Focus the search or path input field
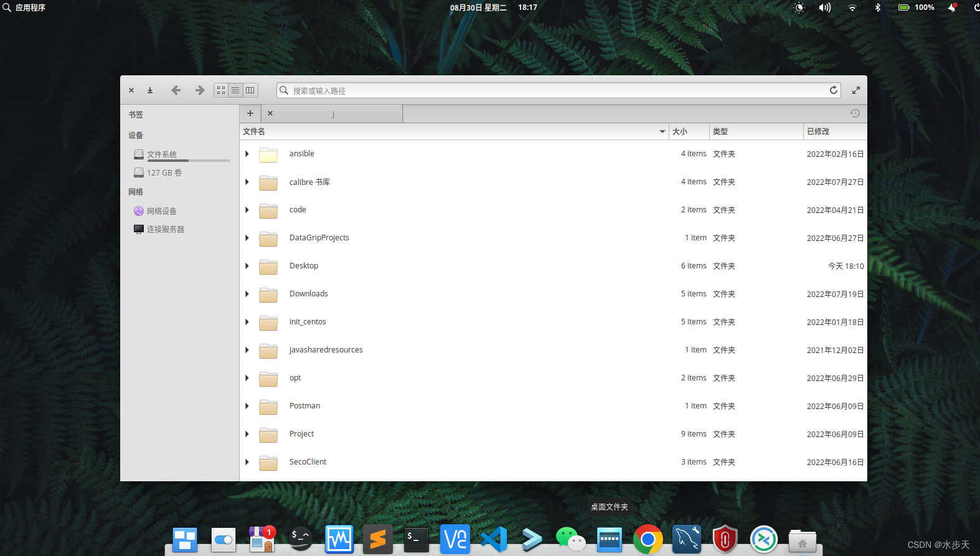The height and width of the screenshot is (556, 980). [558, 90]
